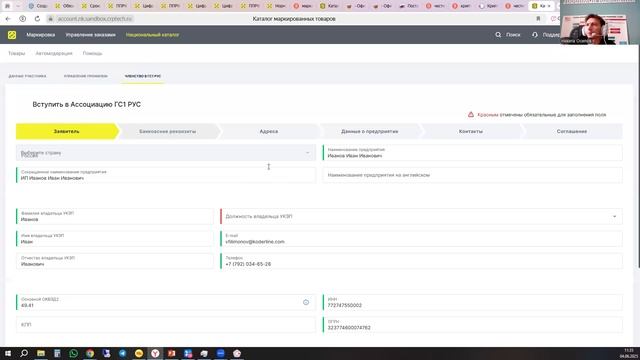Click the Телефон field
This screenshot has height=360, width=640.
pos(422,261)
